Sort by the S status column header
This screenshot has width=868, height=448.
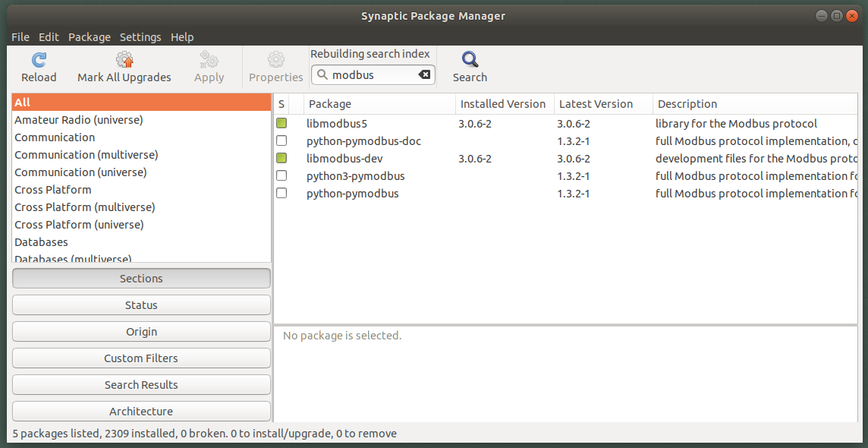tap(281, 104)
